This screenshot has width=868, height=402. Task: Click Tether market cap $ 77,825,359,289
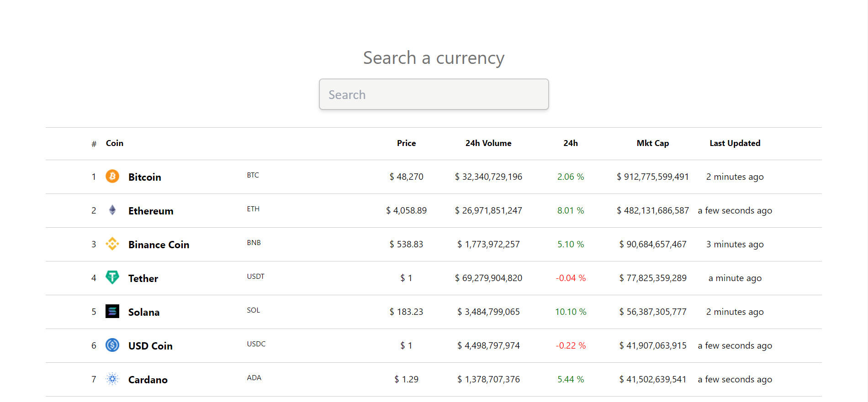[653, 278]
